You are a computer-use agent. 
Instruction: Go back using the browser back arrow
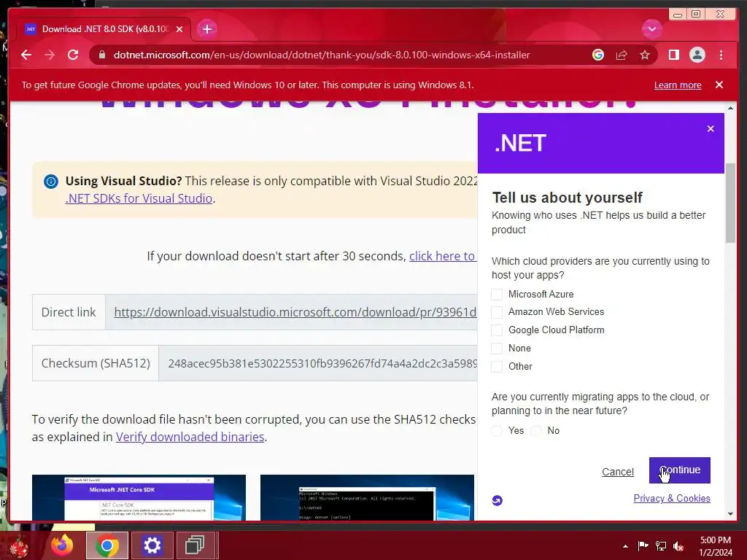(x=26, y=55)
